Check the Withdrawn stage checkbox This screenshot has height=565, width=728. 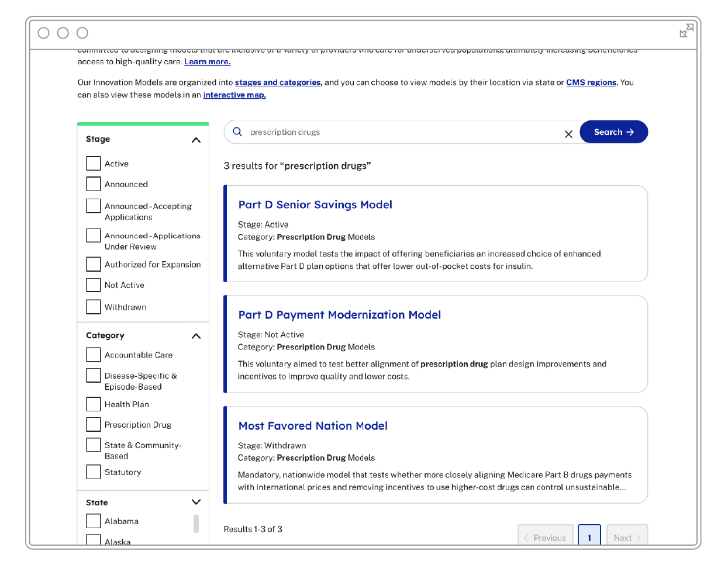(94, 307)
